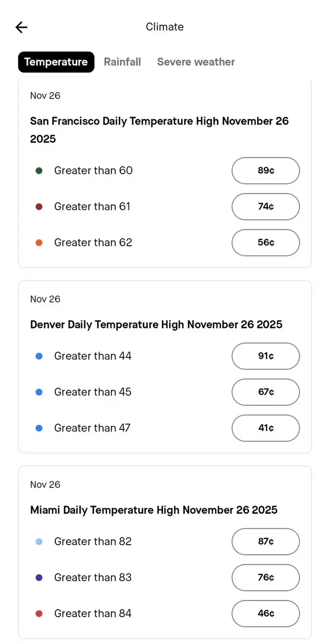This screenshot has width=330, height=644.
Task: Click the orange dot beside Greater than 62
Action: point(39,243)
